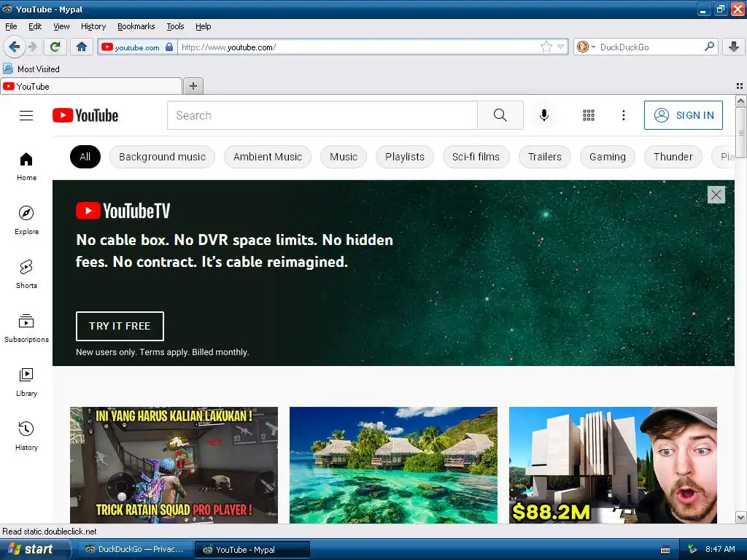Image resolution: width=747 pixels, height=560 pixels.
Task: Click the YouTube logo
Action: (x=85, y=115)
